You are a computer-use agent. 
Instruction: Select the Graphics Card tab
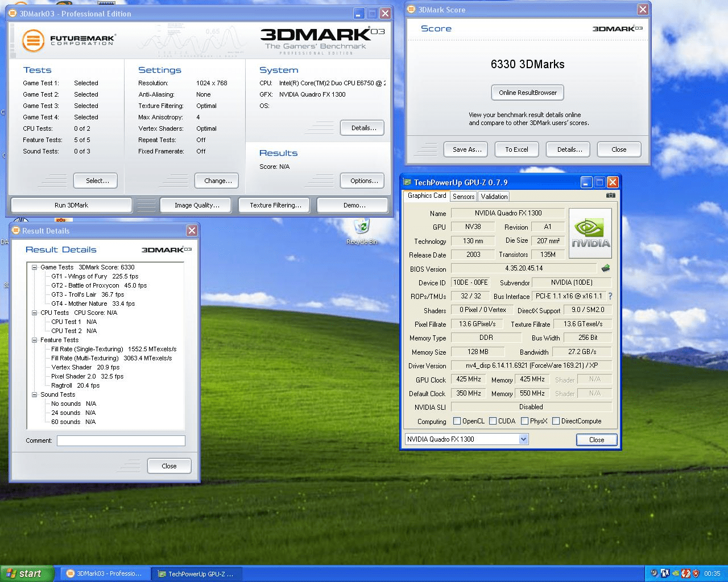(x=427, y=196)
